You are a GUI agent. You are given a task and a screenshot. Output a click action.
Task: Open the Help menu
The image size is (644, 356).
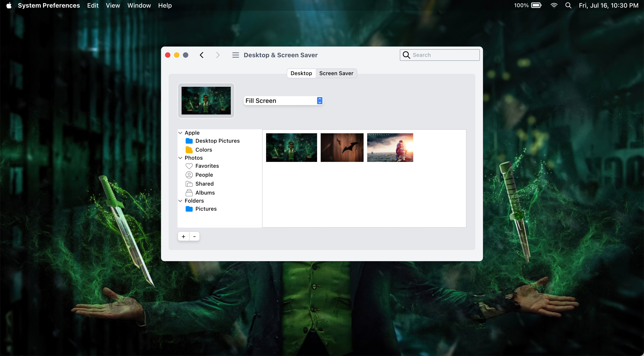click(165, 5)
